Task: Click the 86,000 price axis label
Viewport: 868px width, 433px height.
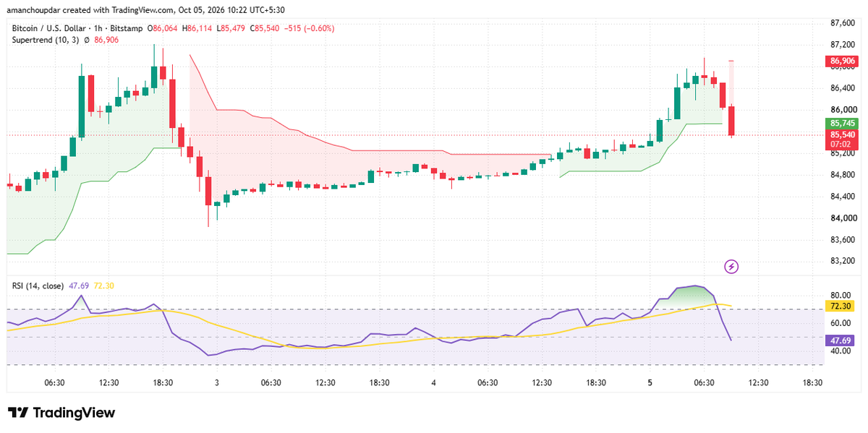Action: pos(843,110)
